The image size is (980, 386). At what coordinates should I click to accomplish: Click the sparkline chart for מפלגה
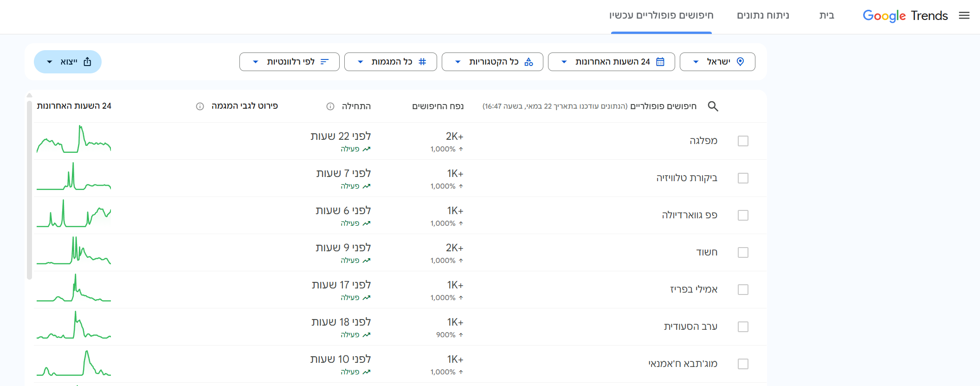click(x=74, y=139)
